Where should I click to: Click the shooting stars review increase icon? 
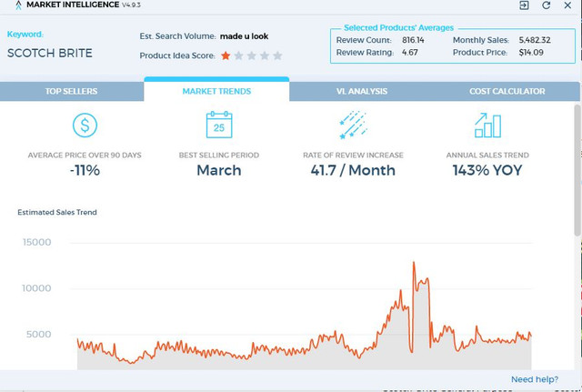click(353, 125)
